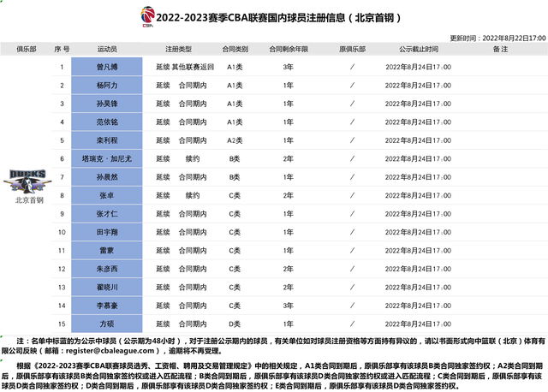Viewport: 548px width, 392px height.
Task: Select player cell 李慕豪
Action: [x=107, y=306]
